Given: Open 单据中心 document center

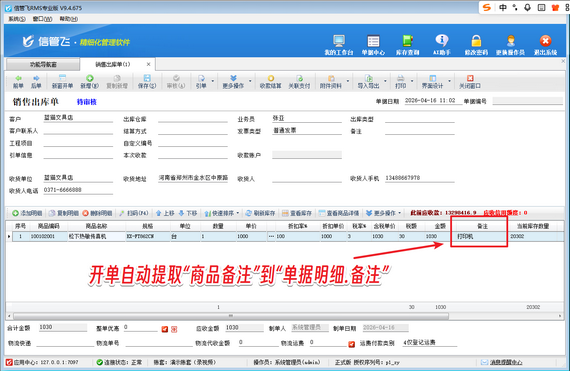Looking at the screenshot, I should (x=373, y=45).
